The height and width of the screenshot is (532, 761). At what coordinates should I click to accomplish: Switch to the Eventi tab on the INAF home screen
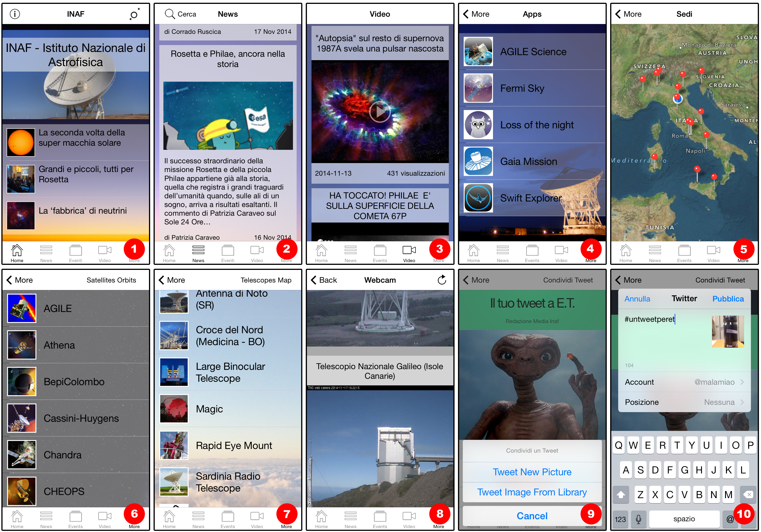pyautogui.click(x=76, y=253)
